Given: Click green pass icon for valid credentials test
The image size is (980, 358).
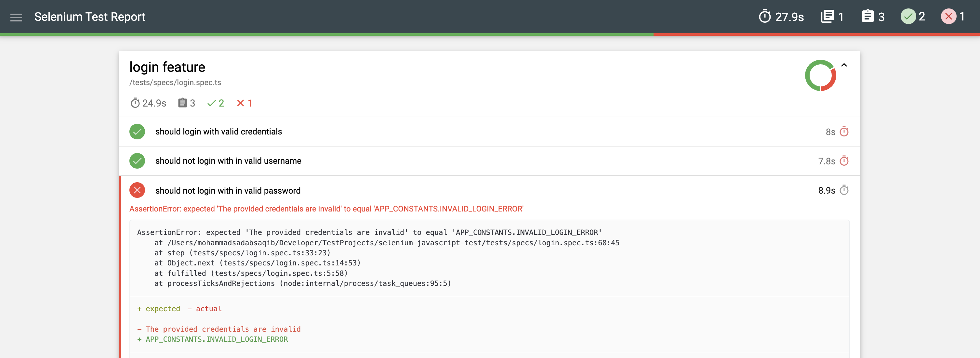Looking at the screenshot, I should point(137,132).
